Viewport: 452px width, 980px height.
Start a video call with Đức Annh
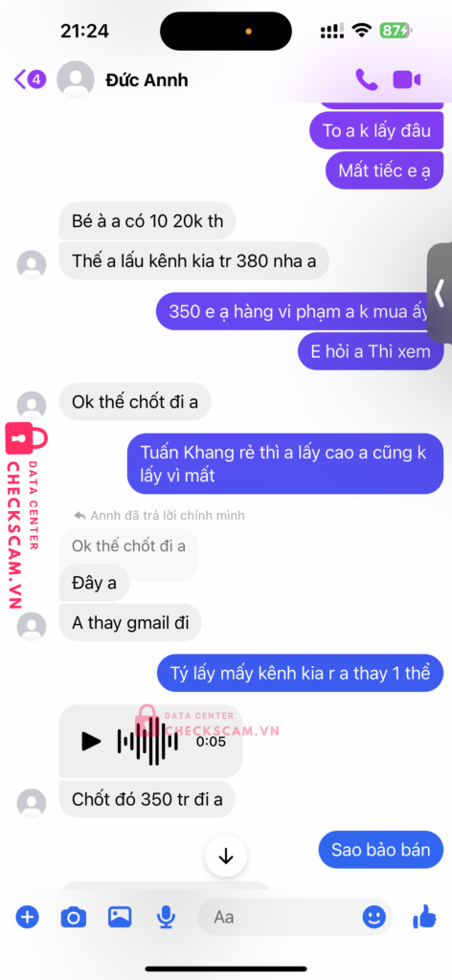pyautogui.click(x=406, y=80)
